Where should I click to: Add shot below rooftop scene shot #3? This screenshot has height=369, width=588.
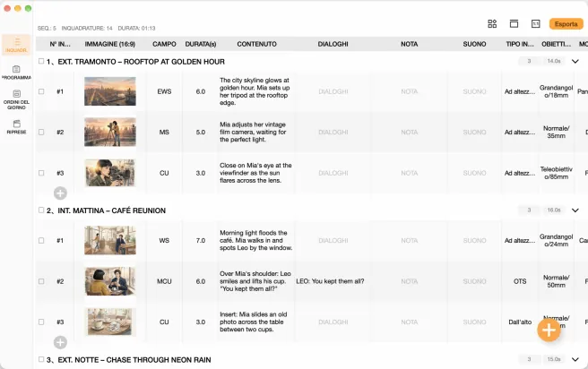pos(60,193)
